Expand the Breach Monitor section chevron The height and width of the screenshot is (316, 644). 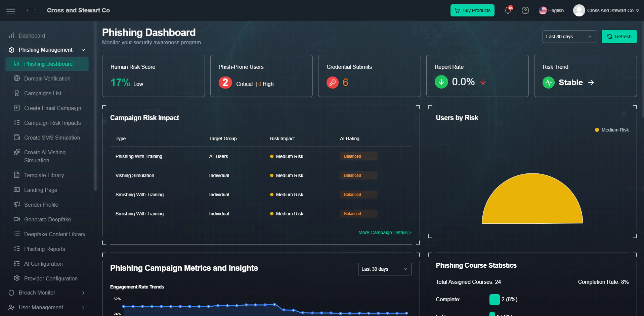click(x=83, y=293)
